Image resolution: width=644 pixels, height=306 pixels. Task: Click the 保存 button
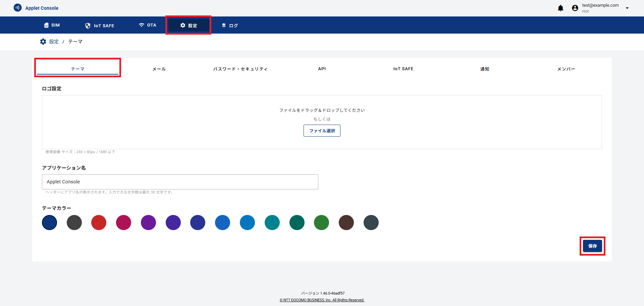tap(592, 246)
